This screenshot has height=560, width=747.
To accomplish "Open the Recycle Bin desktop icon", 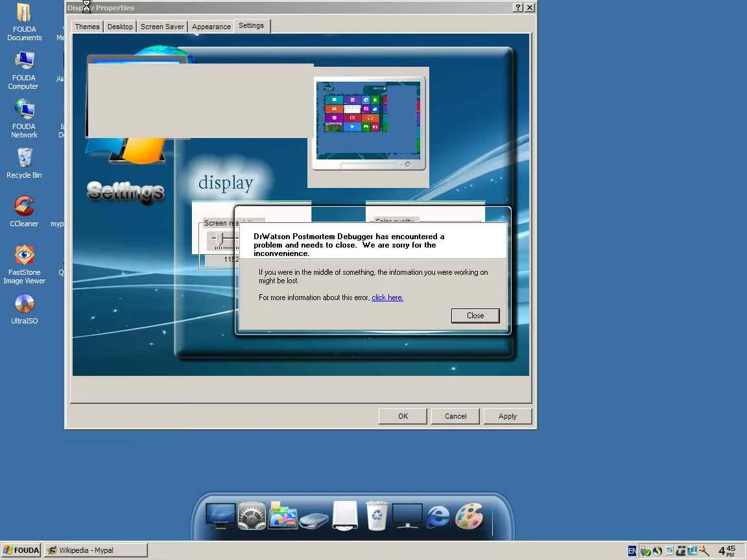I will coord(24,163).
